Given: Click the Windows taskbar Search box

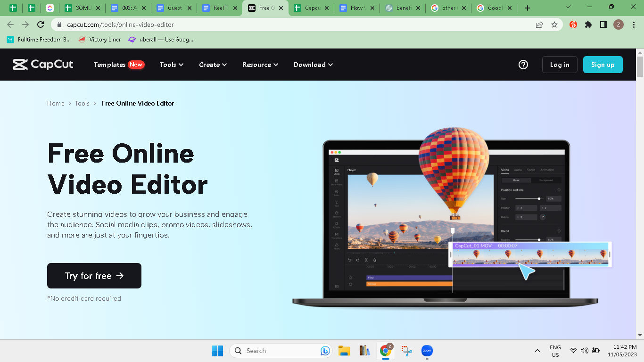Looking at the screenshot, I should click(281, 351).
